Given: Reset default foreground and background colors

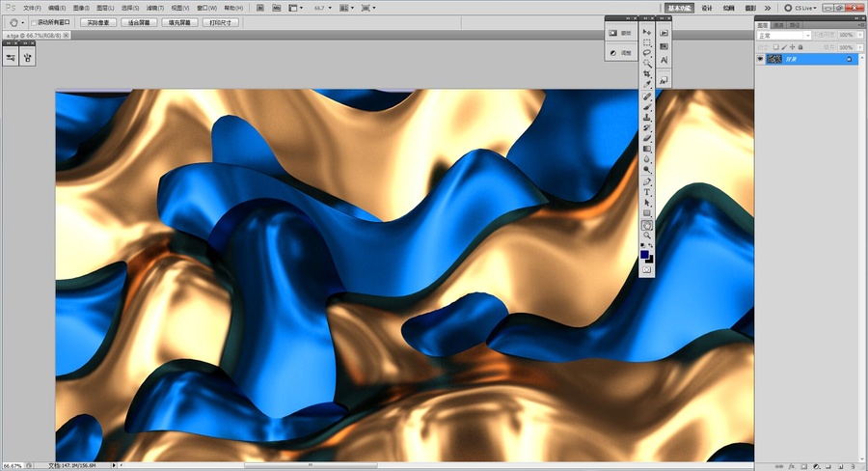Looking at the screenshot, I should (x=642, y=245).
